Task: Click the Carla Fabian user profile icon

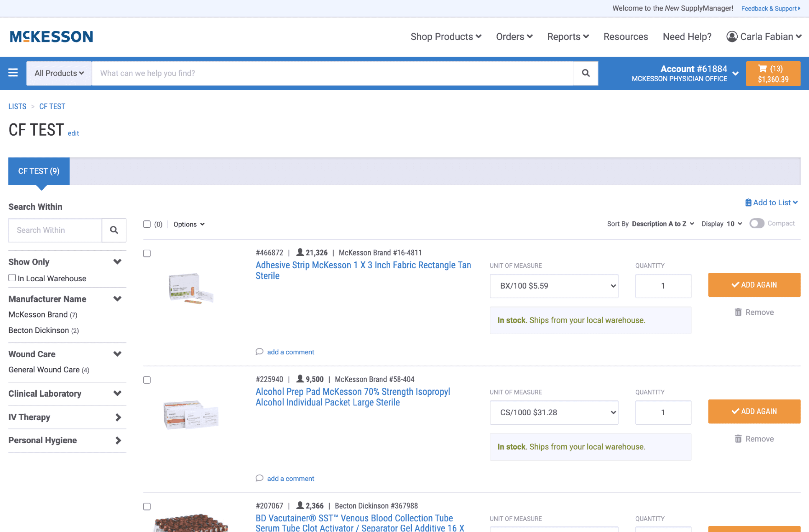Action: [731, 36]
